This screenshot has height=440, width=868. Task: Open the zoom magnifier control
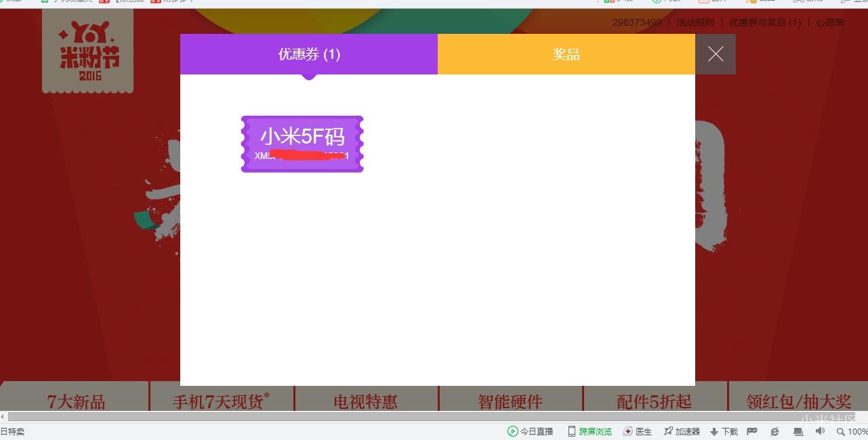(x=840, y=431)
